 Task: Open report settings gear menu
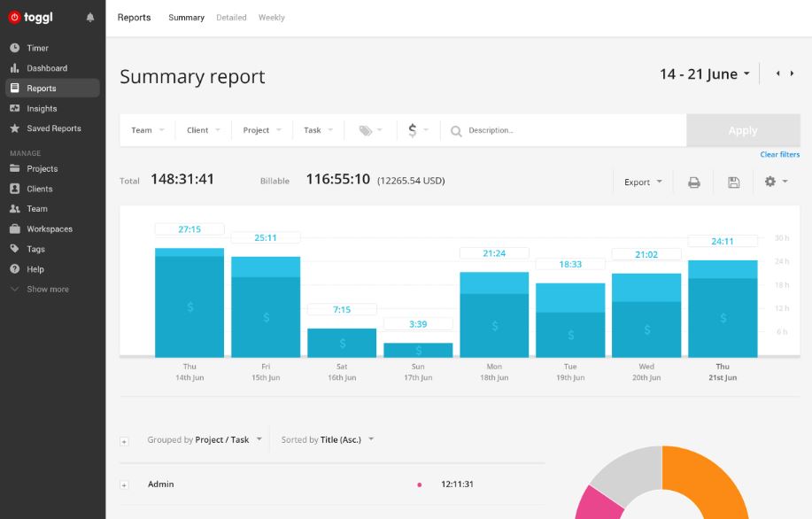coord(775,182)
